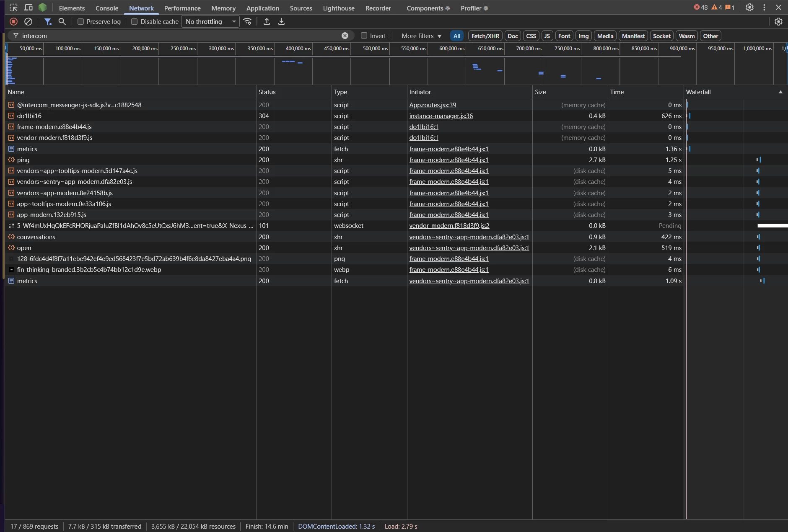Image resolution: width=788 pixels, height=532 pixels.
Task: Open network search magnifier
Action: (62, 22)
